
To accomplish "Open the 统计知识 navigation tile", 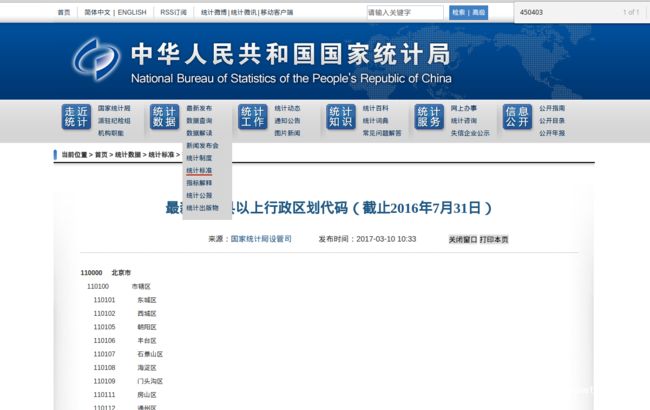I will [341, 117].
